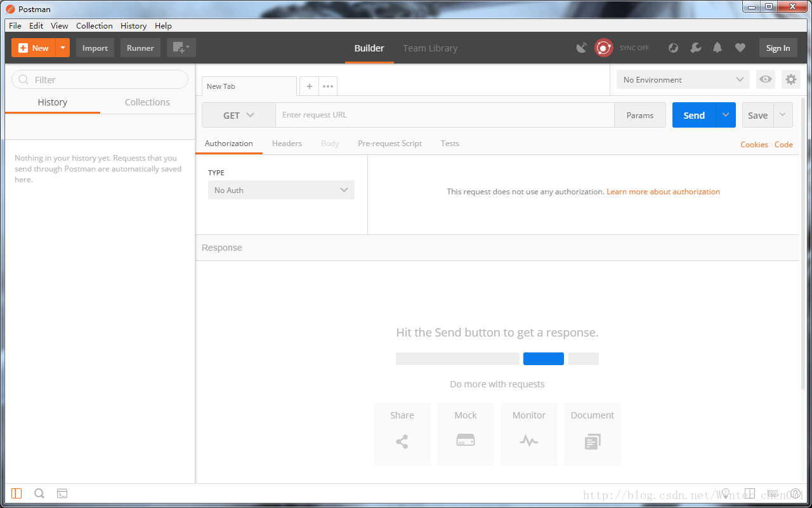
Task: Click the Runner button
Action: click(x=140, y=48)
